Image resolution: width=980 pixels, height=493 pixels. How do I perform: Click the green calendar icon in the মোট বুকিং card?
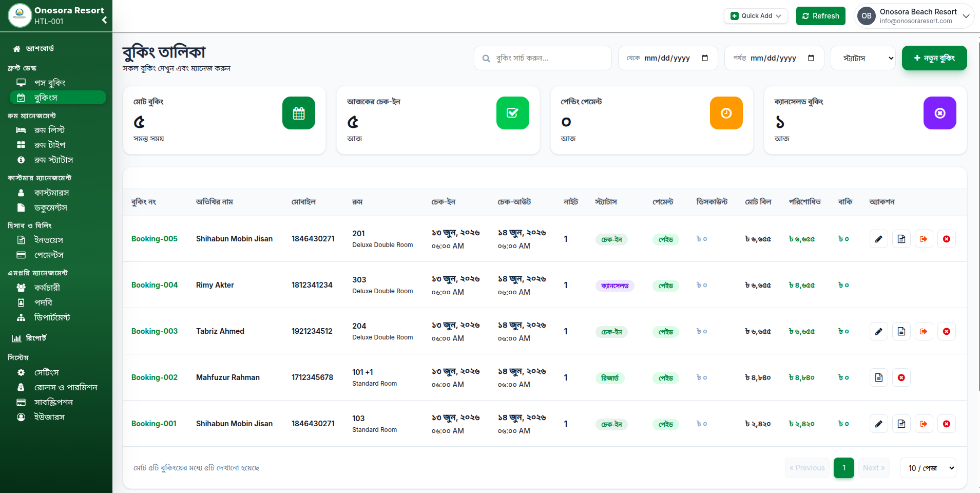tap(299, 113)
